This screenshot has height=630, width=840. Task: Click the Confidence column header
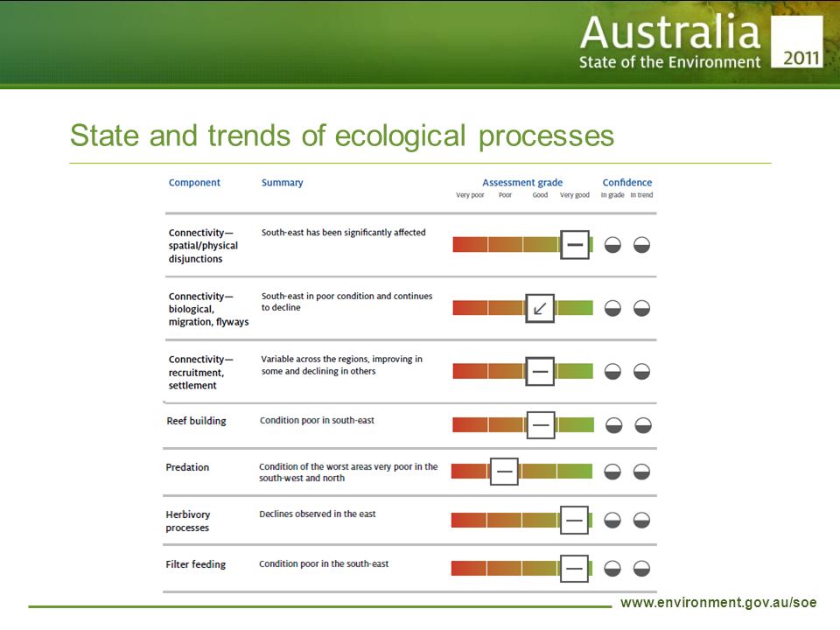tap(627, 183)
